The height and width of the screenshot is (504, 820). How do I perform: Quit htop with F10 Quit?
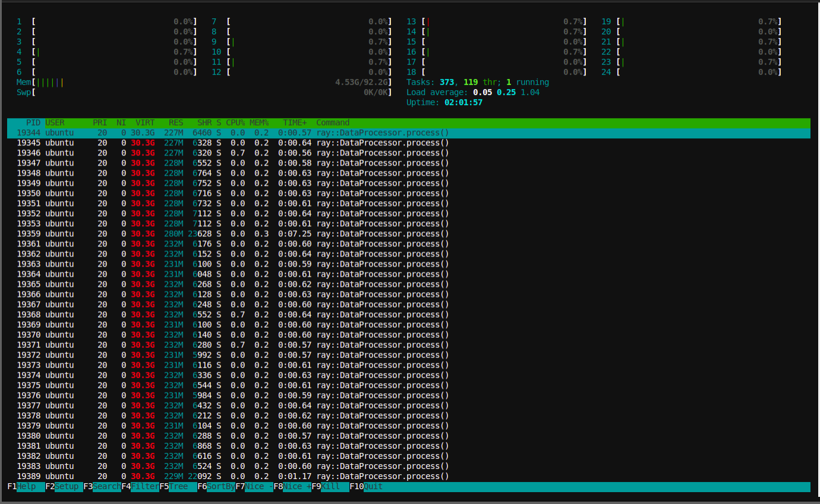[x=366, y=487]
